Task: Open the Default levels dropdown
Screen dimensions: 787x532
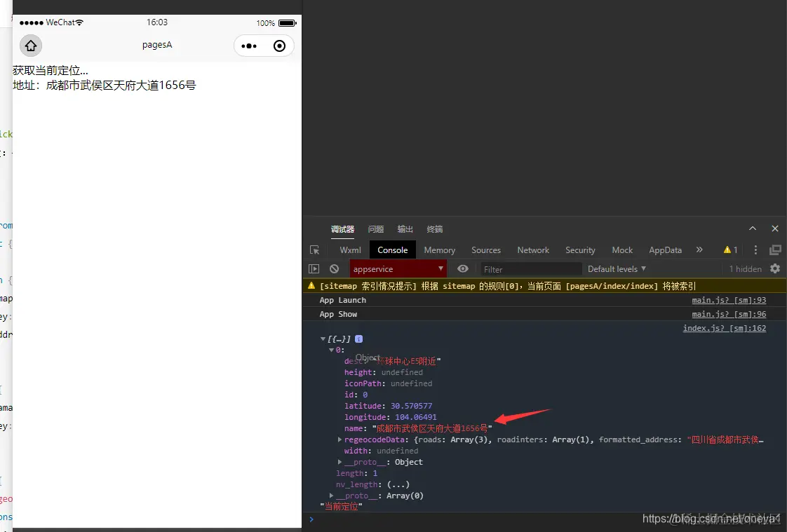Action: 617,268
